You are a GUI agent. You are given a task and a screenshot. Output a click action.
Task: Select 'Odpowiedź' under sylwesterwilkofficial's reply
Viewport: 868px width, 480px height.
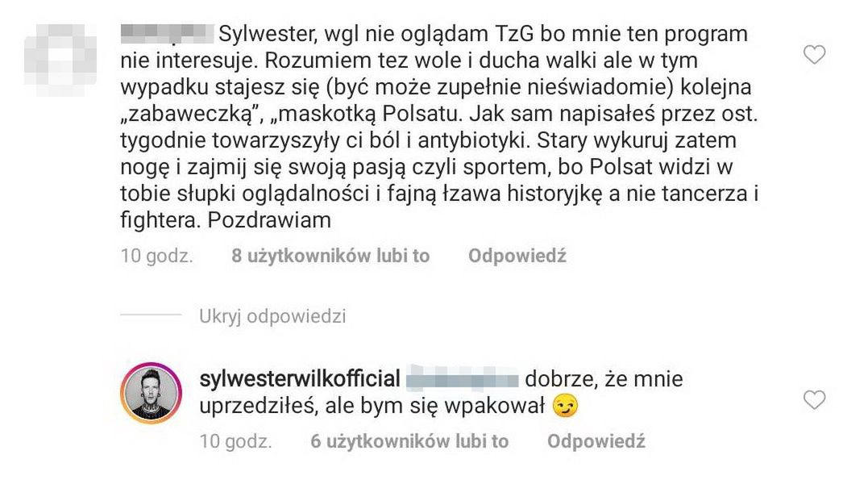(x=596, y=440)
